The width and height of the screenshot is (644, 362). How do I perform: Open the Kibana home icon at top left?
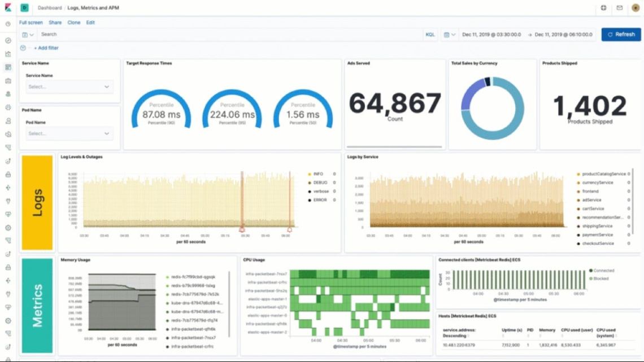pos(8,7)
